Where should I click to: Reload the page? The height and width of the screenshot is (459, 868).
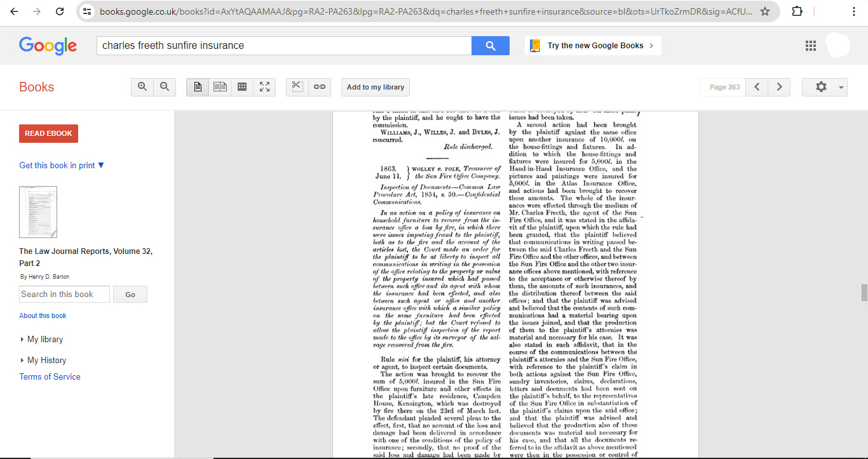pyautogui.click(x=59, y=11)
